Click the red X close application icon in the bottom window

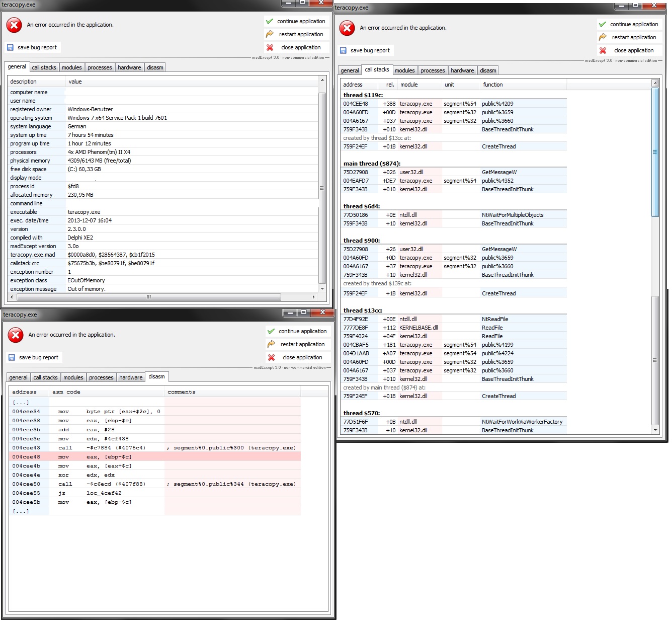point(271,357)
